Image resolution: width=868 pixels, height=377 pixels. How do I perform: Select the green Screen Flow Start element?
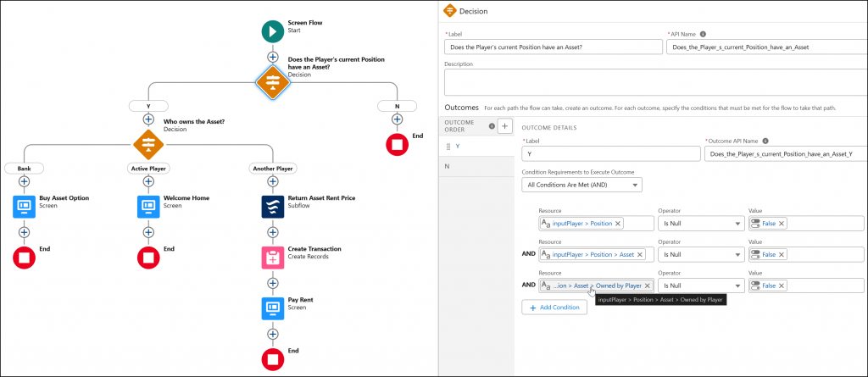[x=272, y=31]
